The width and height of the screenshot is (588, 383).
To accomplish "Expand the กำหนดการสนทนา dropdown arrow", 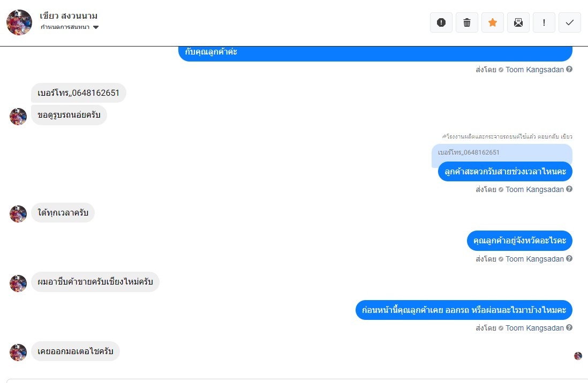I will [96, 27].
